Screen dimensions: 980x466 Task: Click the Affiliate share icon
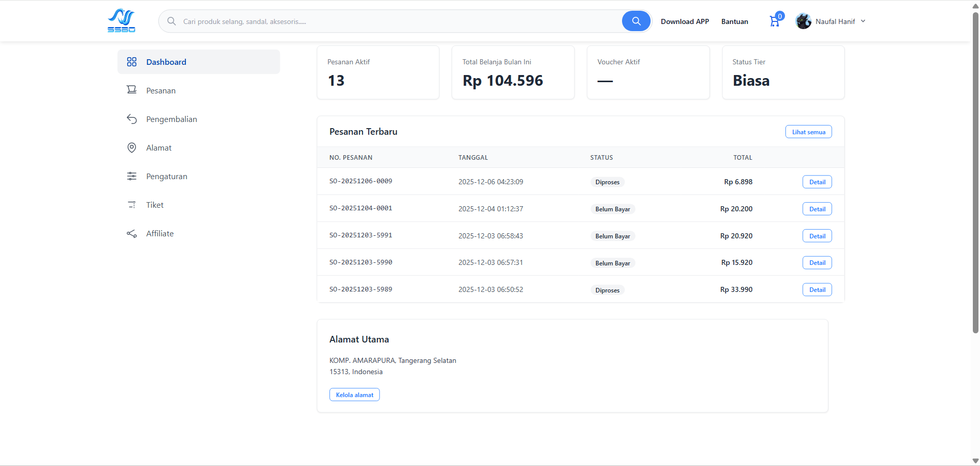pos(132,233)
